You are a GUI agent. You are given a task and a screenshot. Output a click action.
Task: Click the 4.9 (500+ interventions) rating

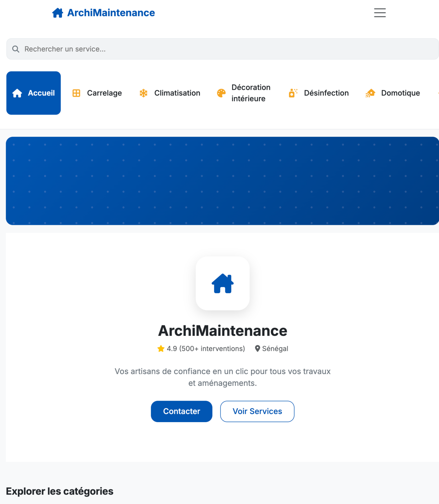tap(206, 349)
